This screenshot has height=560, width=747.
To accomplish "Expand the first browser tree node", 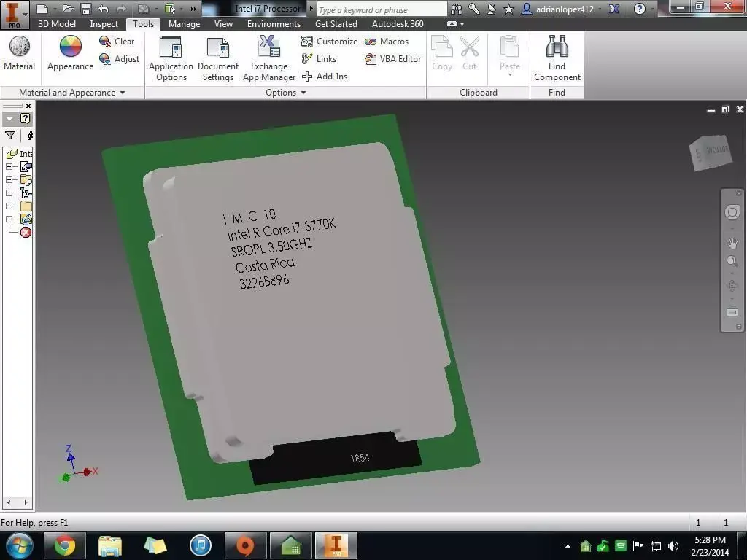I will click(x=9, y=167).
